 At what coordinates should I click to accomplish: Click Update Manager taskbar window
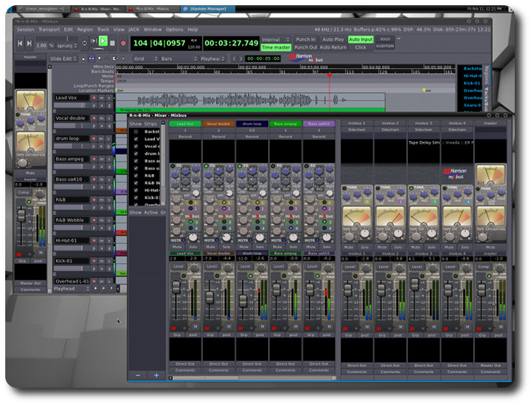point(208,9)
